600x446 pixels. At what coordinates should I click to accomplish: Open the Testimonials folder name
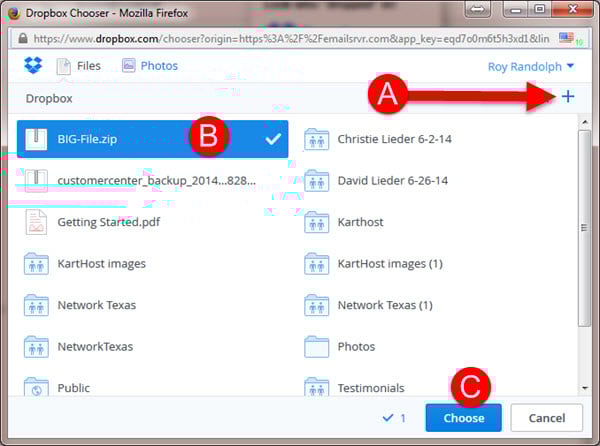click(371, 388)
